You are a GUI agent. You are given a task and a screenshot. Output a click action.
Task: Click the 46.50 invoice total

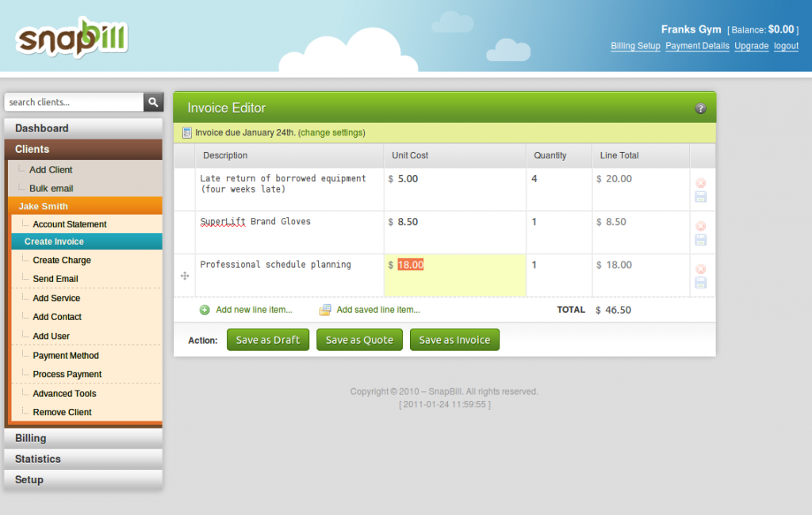click(613, 310)
